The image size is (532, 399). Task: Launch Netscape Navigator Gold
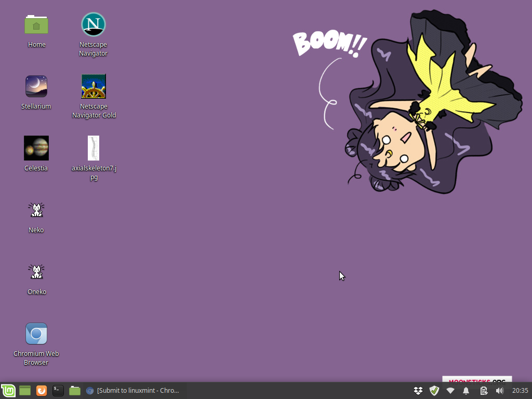click(x=94, y=86)
